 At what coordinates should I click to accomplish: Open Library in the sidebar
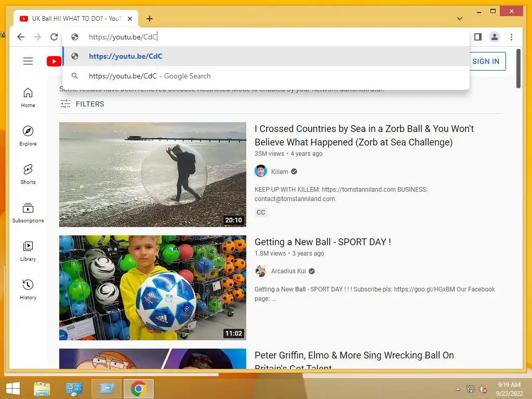point(28,251)
